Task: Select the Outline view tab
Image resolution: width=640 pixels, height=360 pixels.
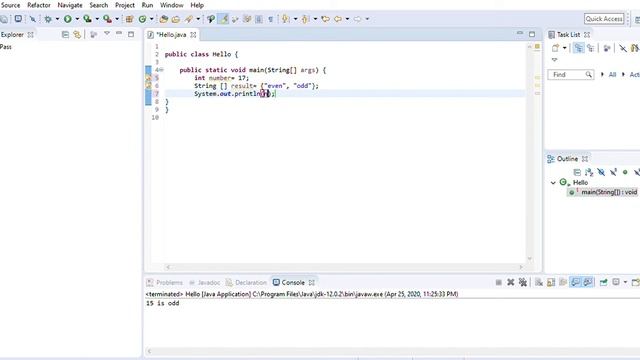Action: 567,159
